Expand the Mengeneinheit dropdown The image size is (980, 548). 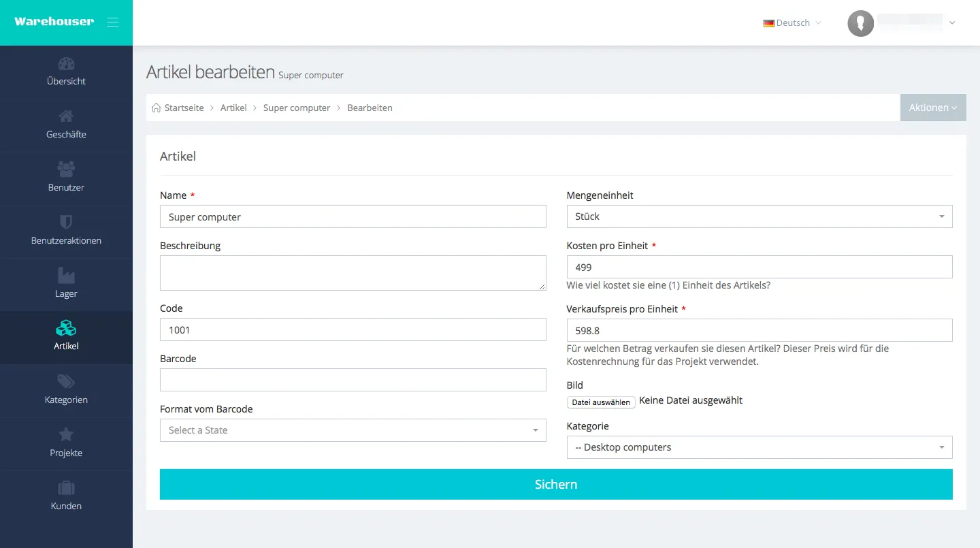tap(759, 216)
